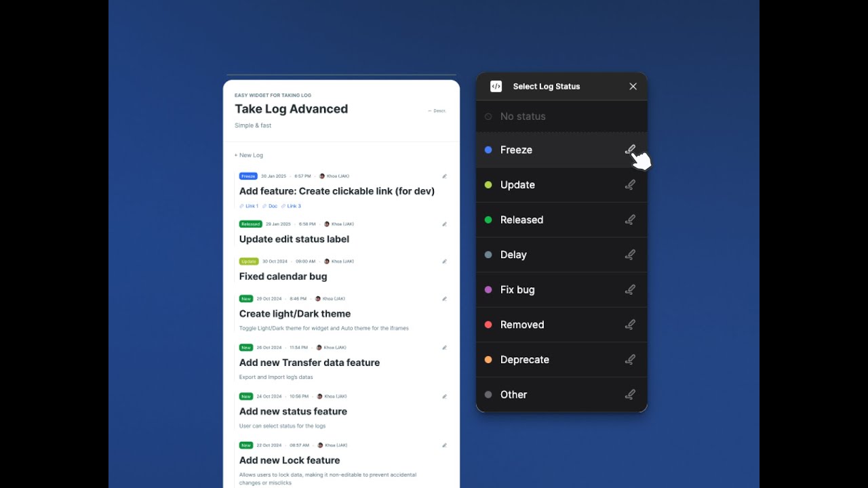
Task: Pick the Other status
Action: tap(561, 394)
